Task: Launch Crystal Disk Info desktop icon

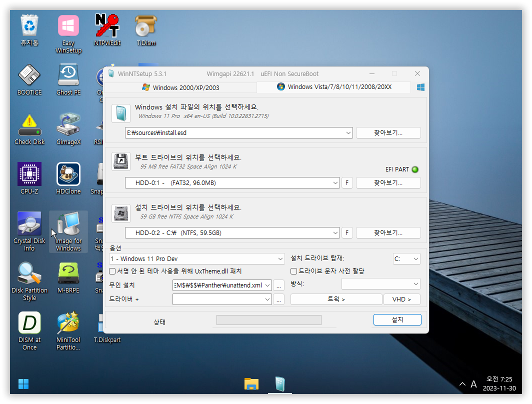Action: (x=29, y=231)
